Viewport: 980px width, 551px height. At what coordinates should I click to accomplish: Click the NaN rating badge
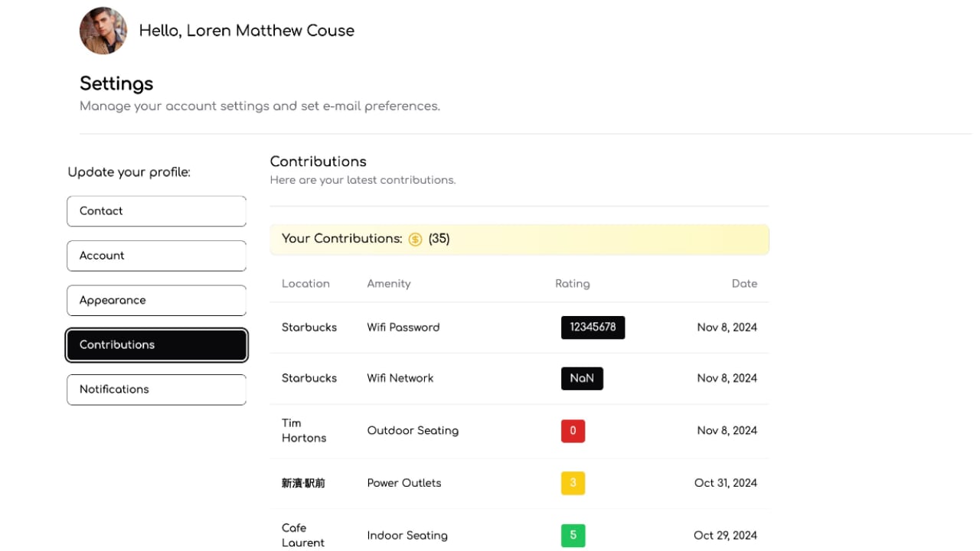tap(582, 378)
